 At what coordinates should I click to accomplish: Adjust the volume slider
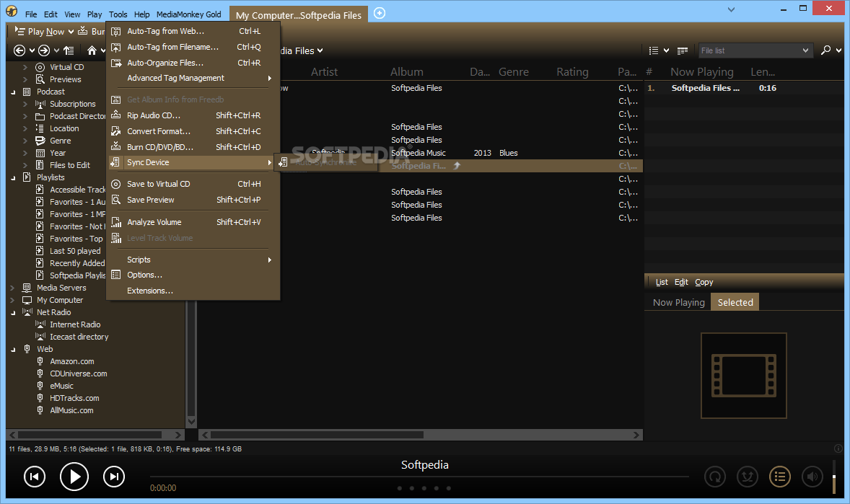834,477
